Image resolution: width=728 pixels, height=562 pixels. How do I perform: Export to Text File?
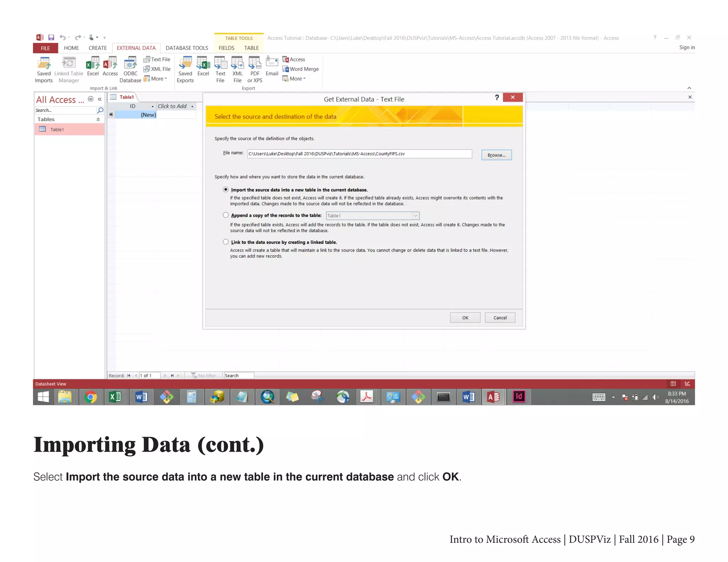(220, 70)
